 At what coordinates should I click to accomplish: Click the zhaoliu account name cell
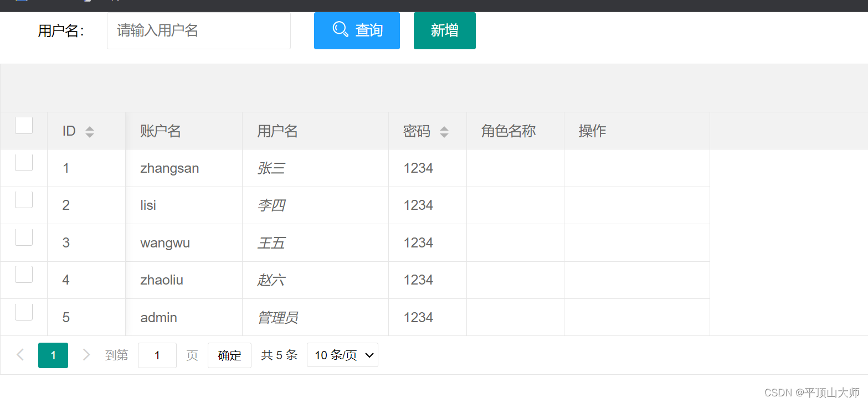[184, 280]
